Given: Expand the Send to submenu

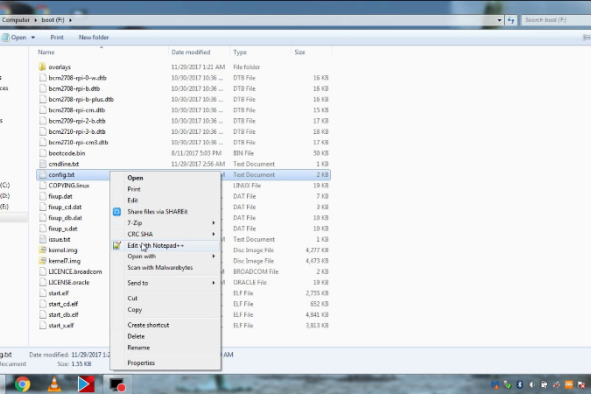Looking at the screenshot, I should [165, 283].
